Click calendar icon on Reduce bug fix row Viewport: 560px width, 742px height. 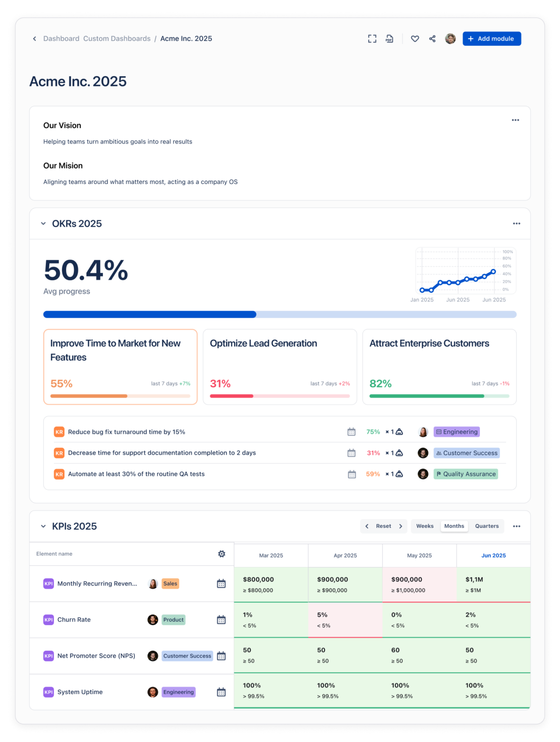click(351, 432)
